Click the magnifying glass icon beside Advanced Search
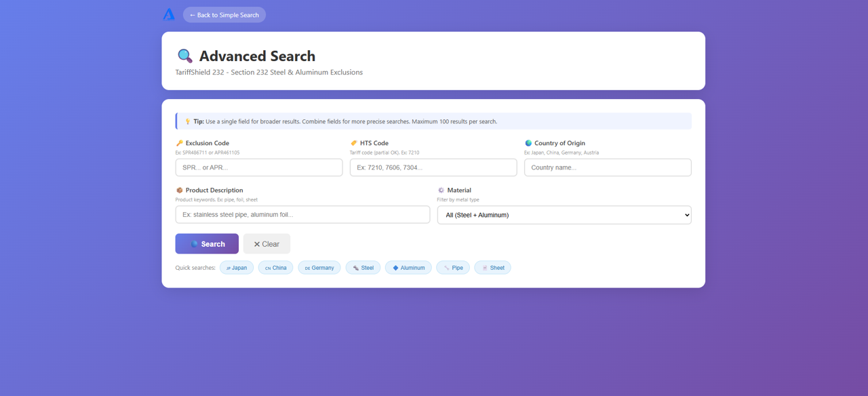 coord(184,56)
